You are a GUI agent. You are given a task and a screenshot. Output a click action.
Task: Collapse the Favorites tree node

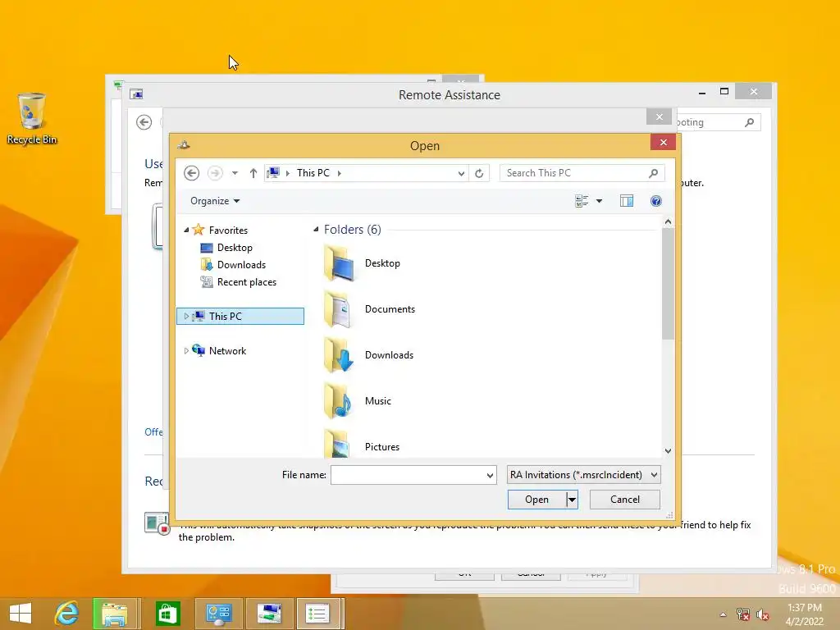pyautogui.click(x=186, y=231)
